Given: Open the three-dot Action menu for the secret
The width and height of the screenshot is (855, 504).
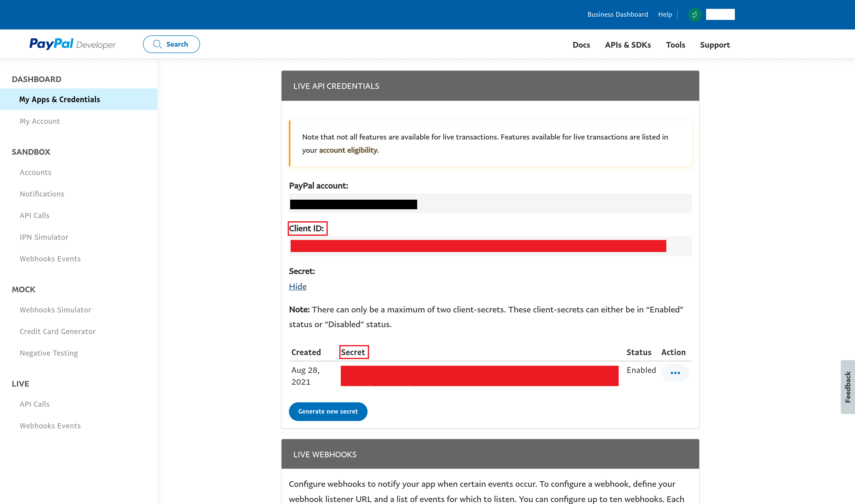Looking at the screenshot, I should [675, 373].
